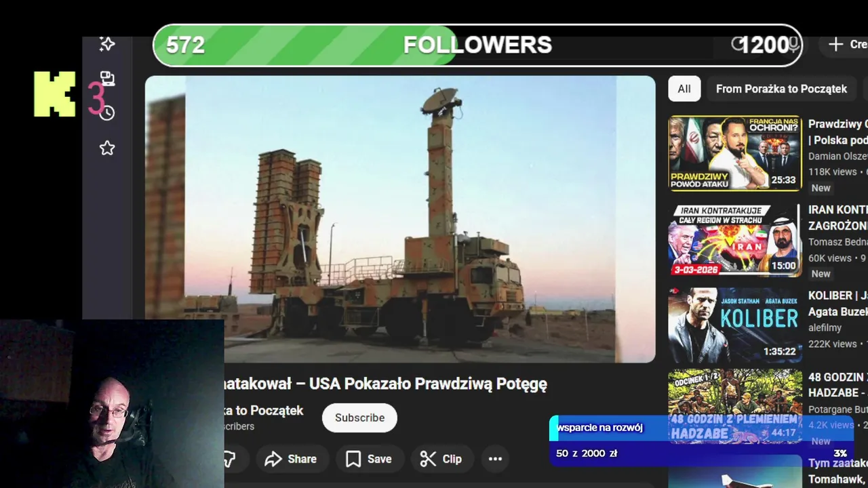Open KOLIBER movie thumbnail
This screenshot has height=488, width=868.
tap(735, 325)
